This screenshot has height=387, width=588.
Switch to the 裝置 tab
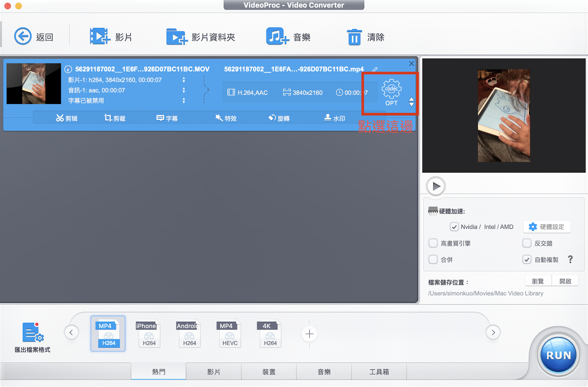(x=269, y=372)
